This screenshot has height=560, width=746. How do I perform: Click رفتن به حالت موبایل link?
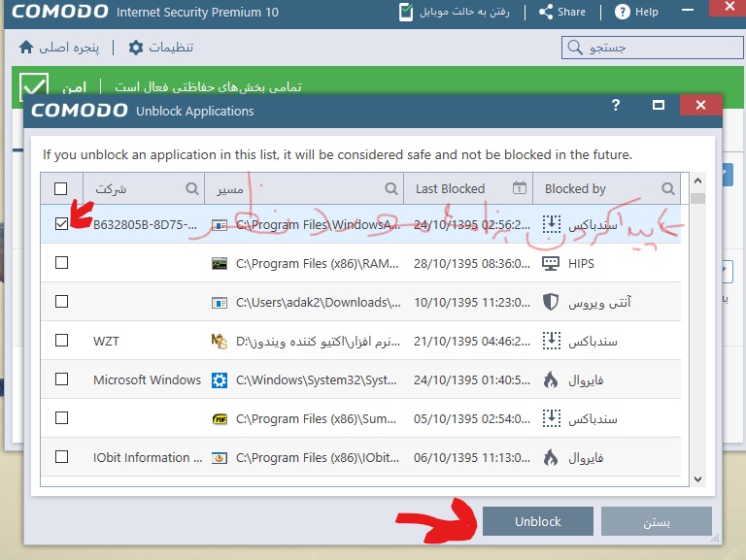[x=464, y=12]
